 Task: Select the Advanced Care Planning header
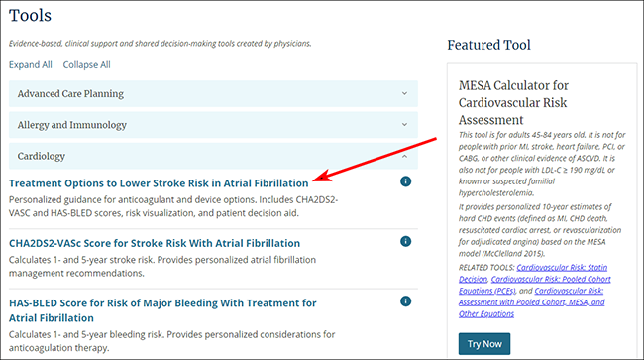pos(213,93)
